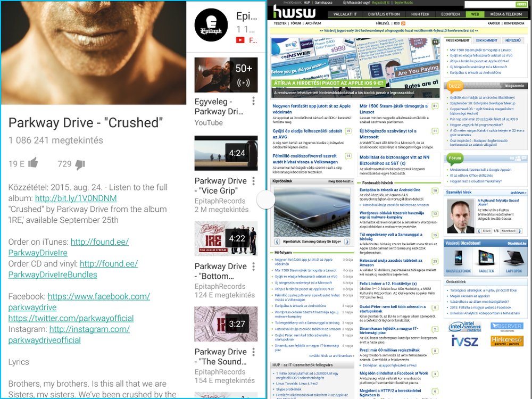Screen dimensions: 532x399
Task: Click Következő in Személyi hírek
Action: tap(510, 231)
